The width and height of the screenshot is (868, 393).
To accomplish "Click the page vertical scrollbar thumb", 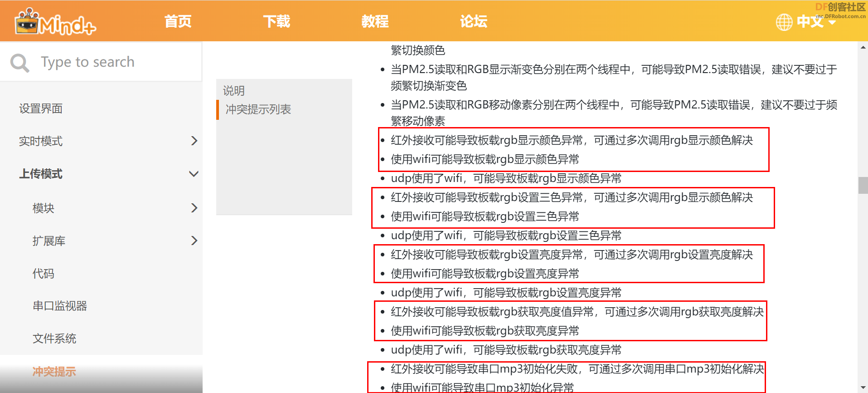I will [863, 186].
